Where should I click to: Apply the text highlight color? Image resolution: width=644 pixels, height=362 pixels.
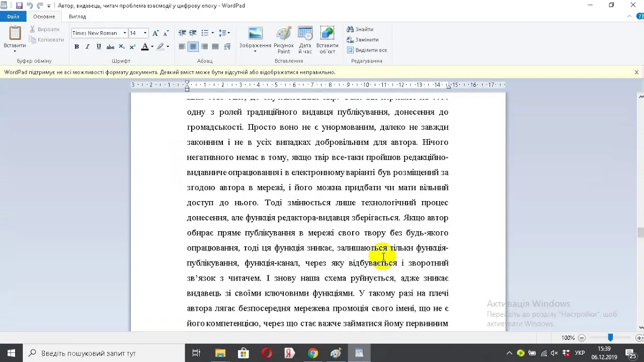(160, 47)
